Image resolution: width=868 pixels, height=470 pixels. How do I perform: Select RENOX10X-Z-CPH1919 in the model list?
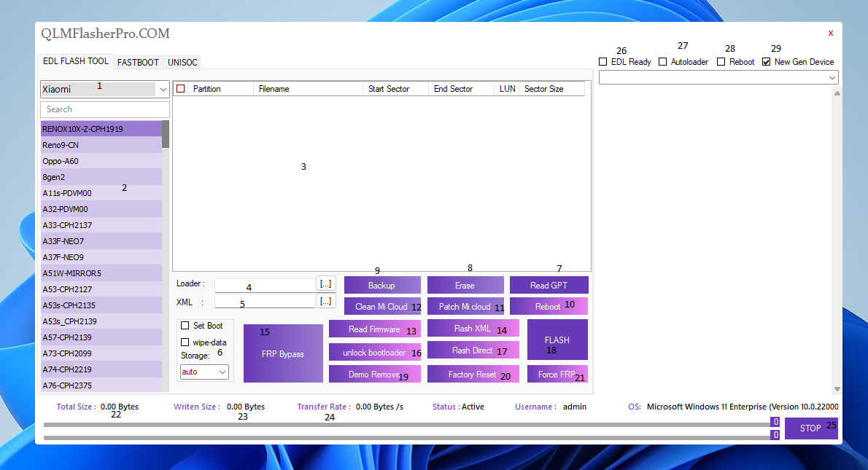[x=101, y=129]
